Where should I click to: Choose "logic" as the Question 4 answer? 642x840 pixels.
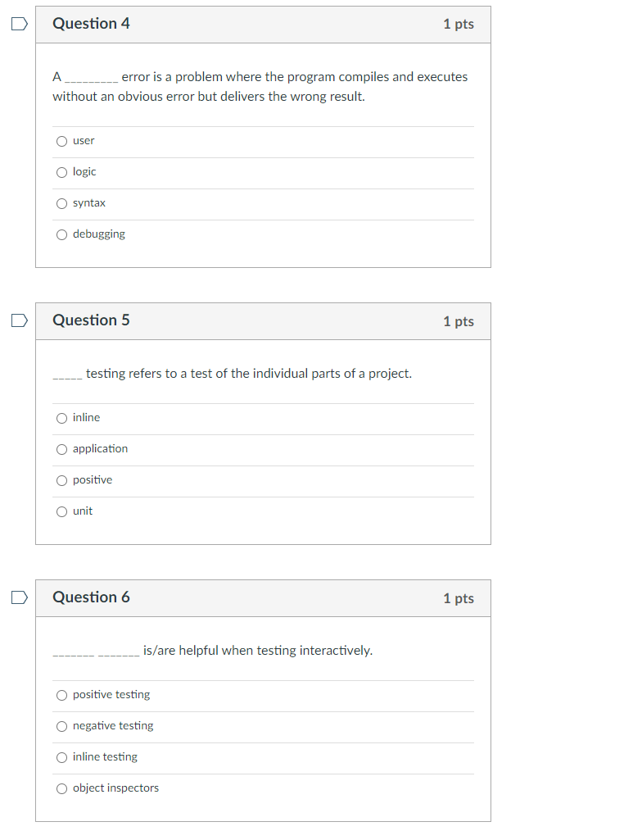point(62,172)
